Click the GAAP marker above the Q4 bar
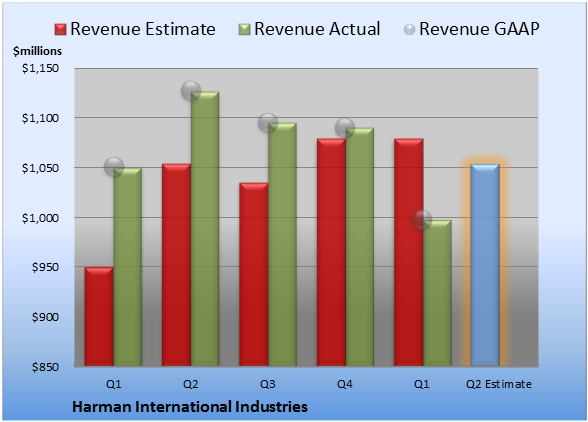588x422 pixels. (x=345, y=128)
